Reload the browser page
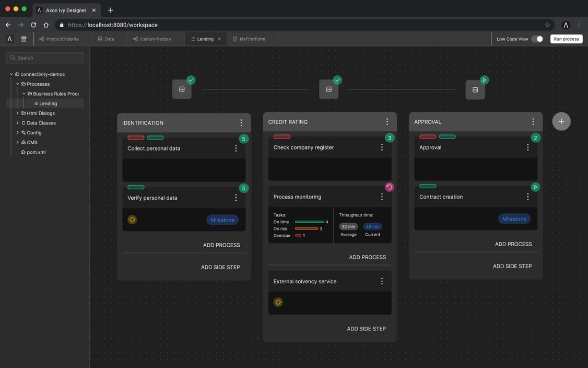 33,25
